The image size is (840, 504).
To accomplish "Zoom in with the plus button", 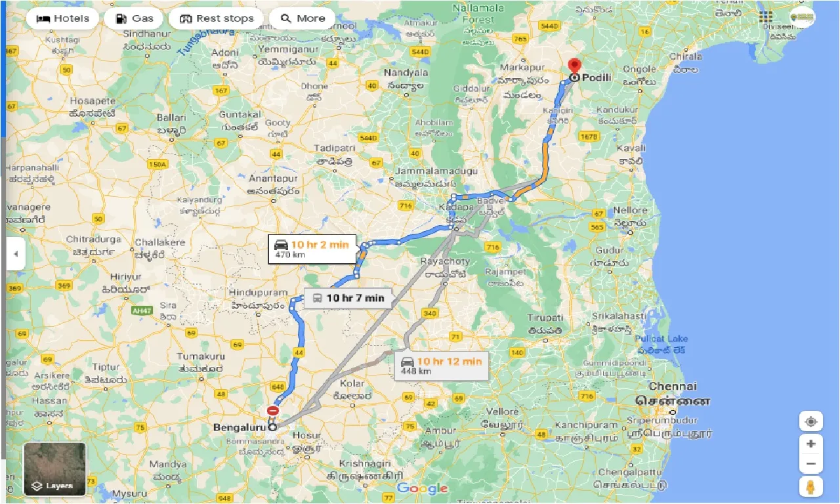I will click(811, 444).
